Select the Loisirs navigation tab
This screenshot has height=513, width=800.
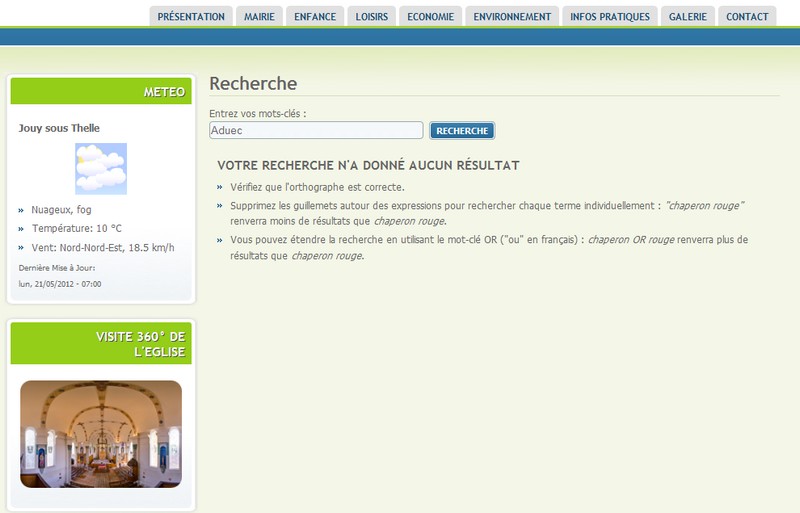(x=371, y=16)
